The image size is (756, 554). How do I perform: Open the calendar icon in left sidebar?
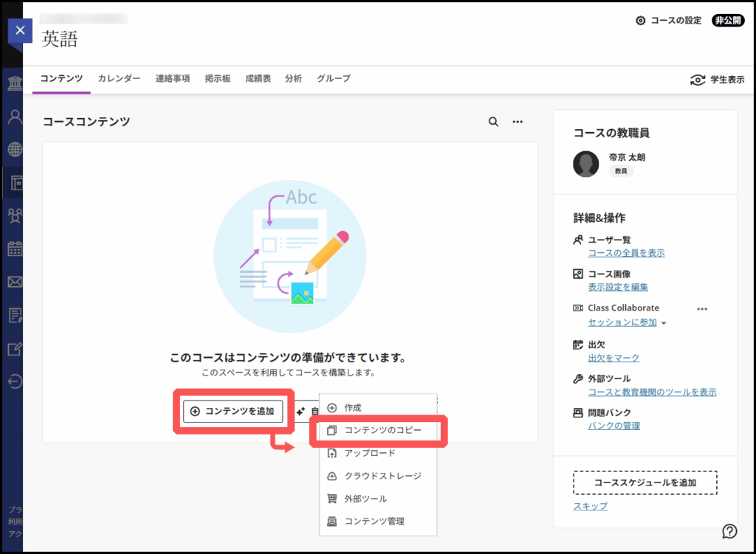[14, 249]
